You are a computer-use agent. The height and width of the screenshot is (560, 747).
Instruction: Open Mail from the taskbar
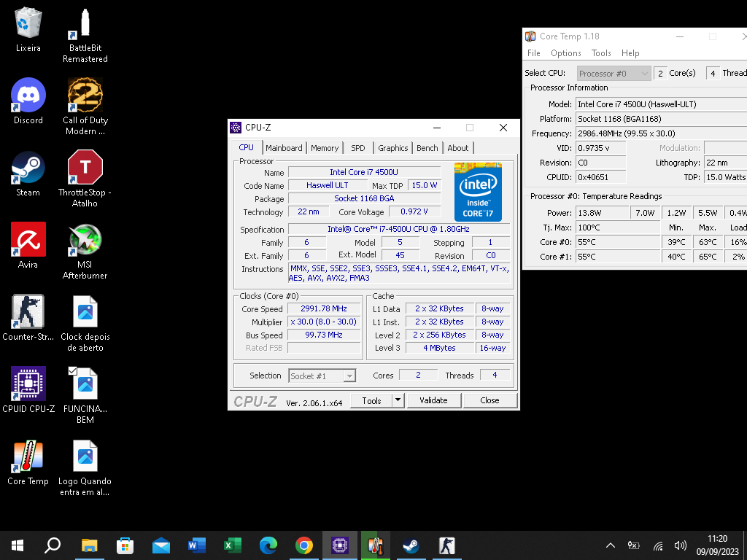pyautogui.click(x=161, y=545)
